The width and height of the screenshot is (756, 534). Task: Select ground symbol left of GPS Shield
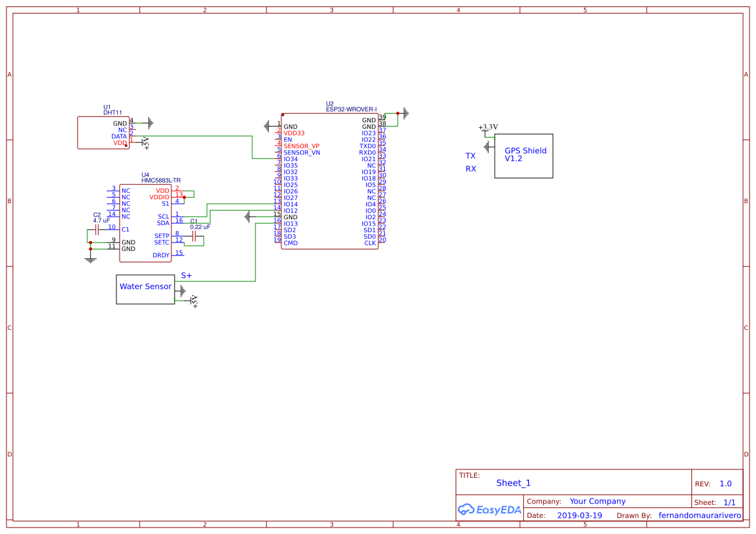[x=488, y=147]
